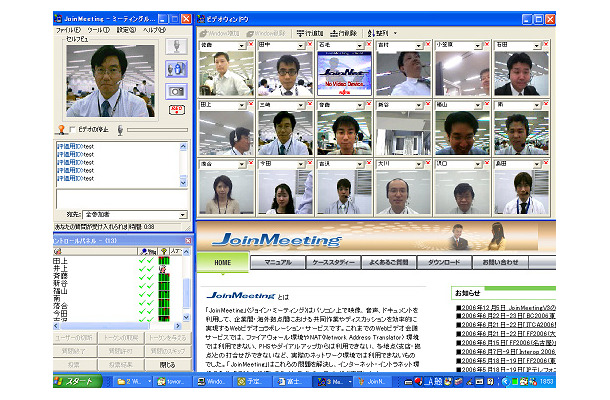Open the お問い合わせ tab
The height and width of the screenshot is (400, 610).
tap(500, 263)
